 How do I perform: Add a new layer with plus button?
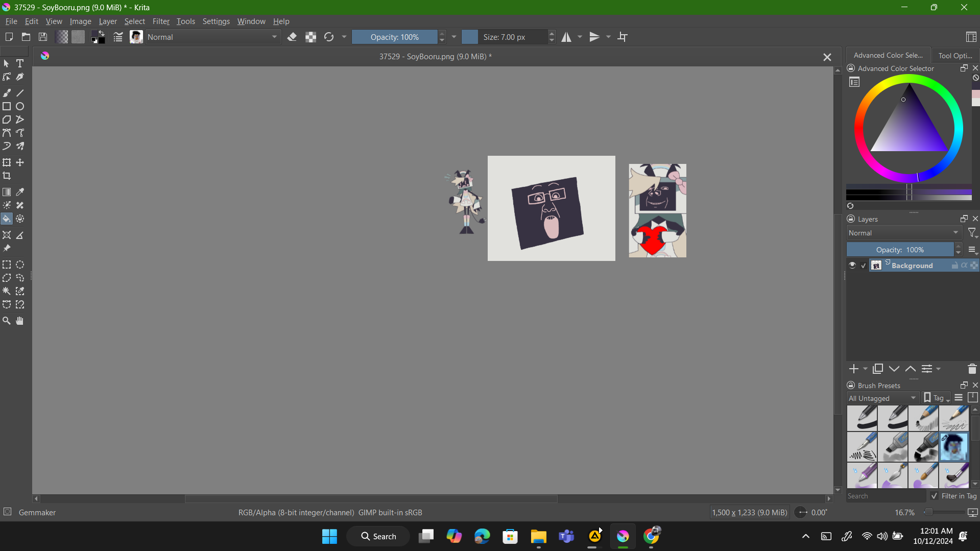(854, 369)
